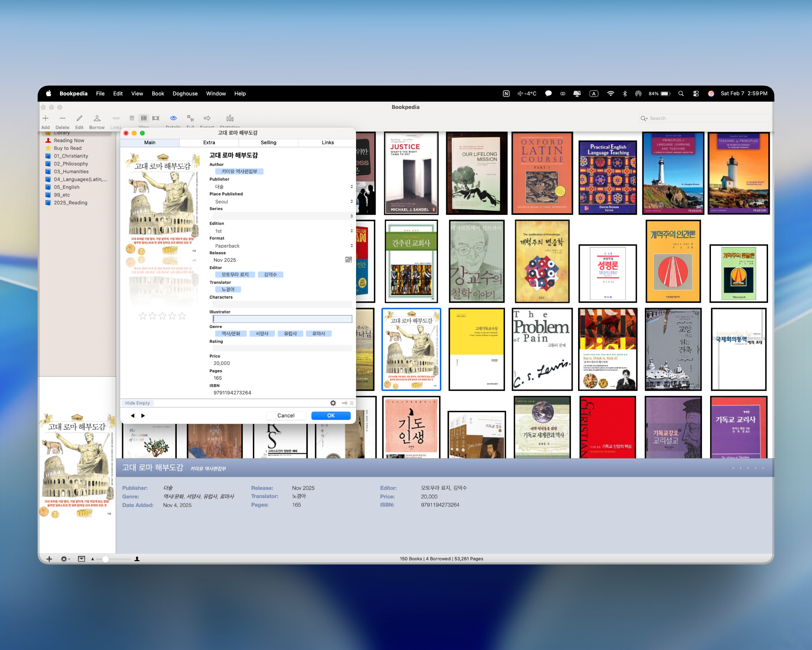Open the Release date calendar picker
Viewport: 812px width, 650px height.
[348, 260]
